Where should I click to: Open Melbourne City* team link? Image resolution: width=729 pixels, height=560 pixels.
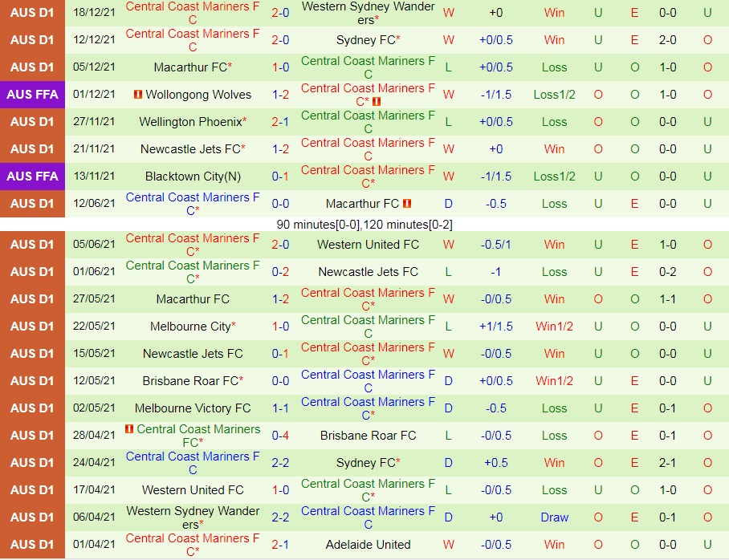(x=193, y=327)
